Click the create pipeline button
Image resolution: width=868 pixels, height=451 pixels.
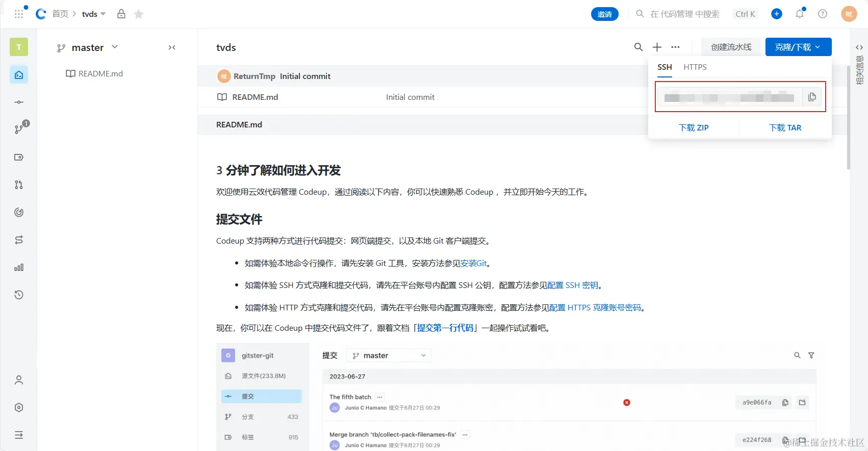click(x=731, y=47)
